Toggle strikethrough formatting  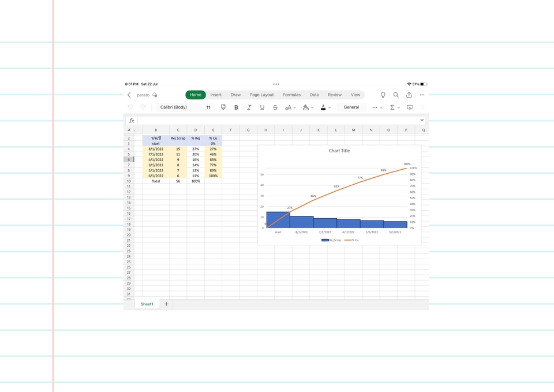click(x=275, y=107)
